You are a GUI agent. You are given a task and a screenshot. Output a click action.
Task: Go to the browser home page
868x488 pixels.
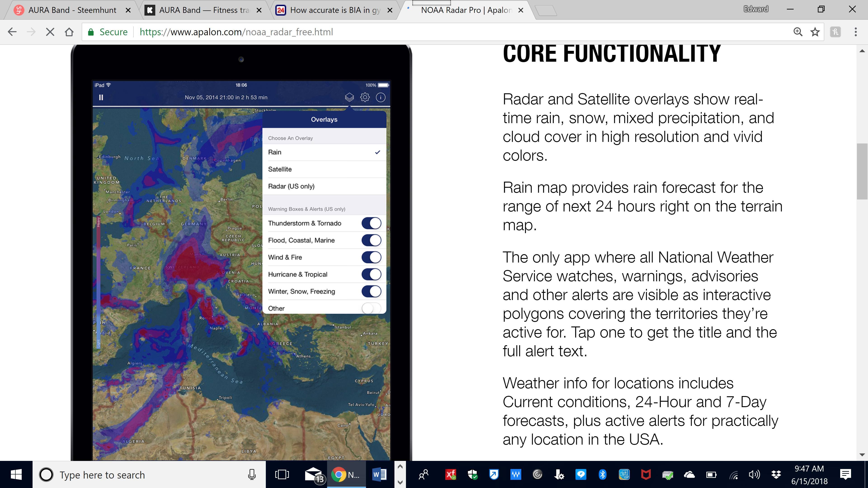click(69, 32)
